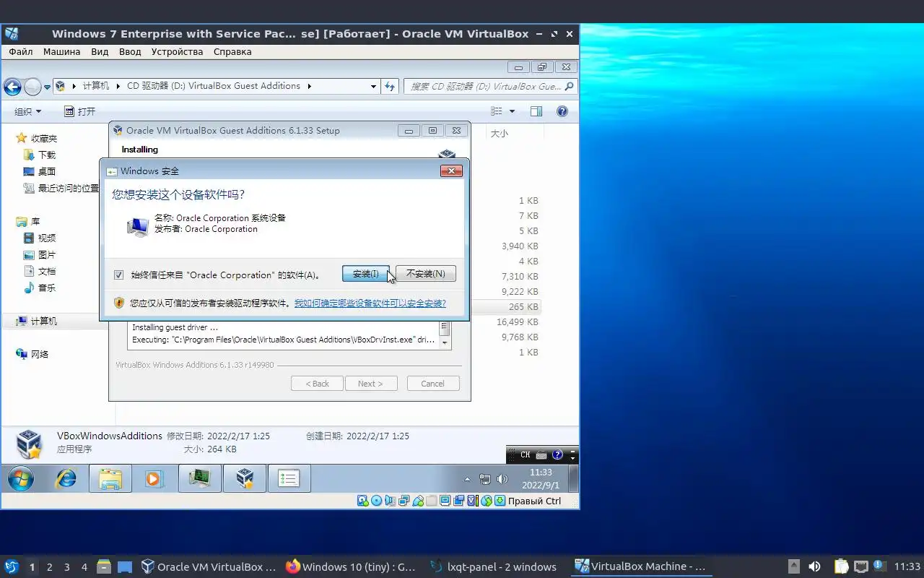The width and height of the screenshot is (924, 578).
Task: Open the Ввод menu
Action: click(130, 51)
